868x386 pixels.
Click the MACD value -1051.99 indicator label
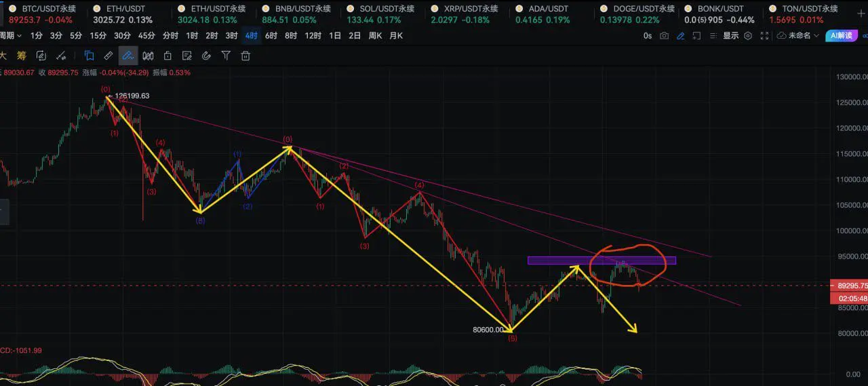[21, 351]
